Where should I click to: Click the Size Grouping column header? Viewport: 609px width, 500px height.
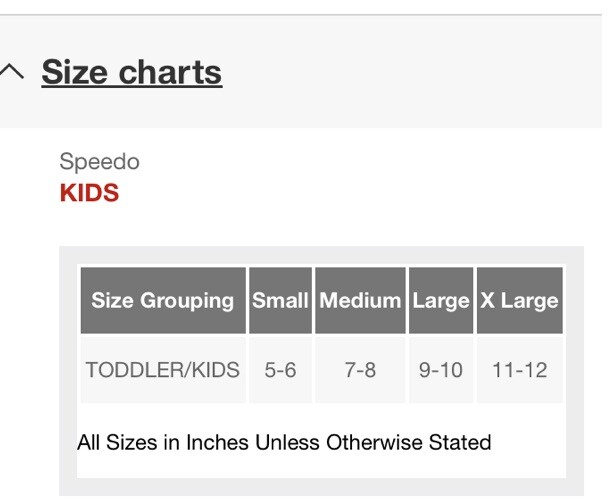tap(162, 300)
